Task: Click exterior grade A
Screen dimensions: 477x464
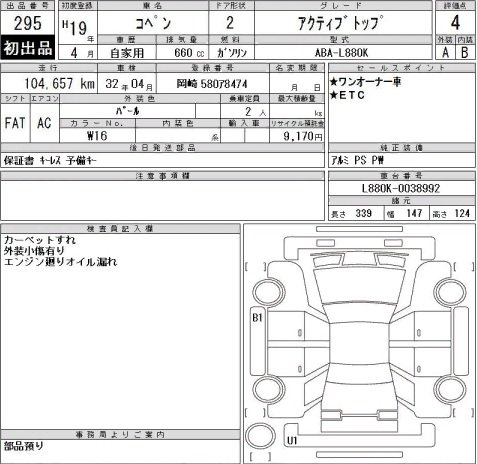Action: click(x=445, y=52)
